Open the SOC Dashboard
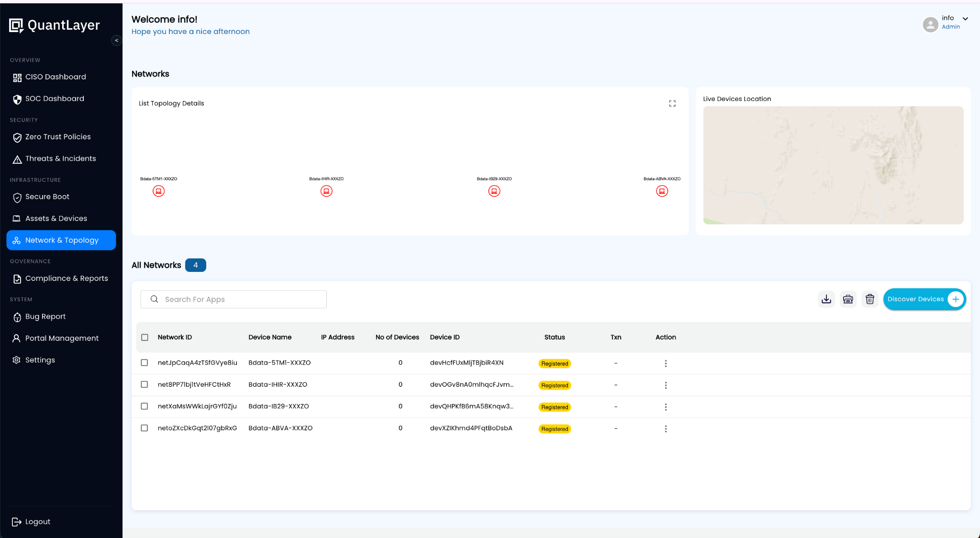This screenshot has width=980, height=538. 54,99
